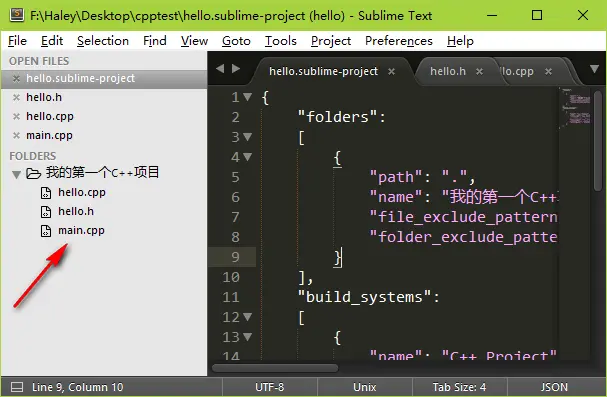The image size is (607, 397).
Task: Click file icon next to hello.h in Folders
Action: pyautogui.click(x=46, y=212)
